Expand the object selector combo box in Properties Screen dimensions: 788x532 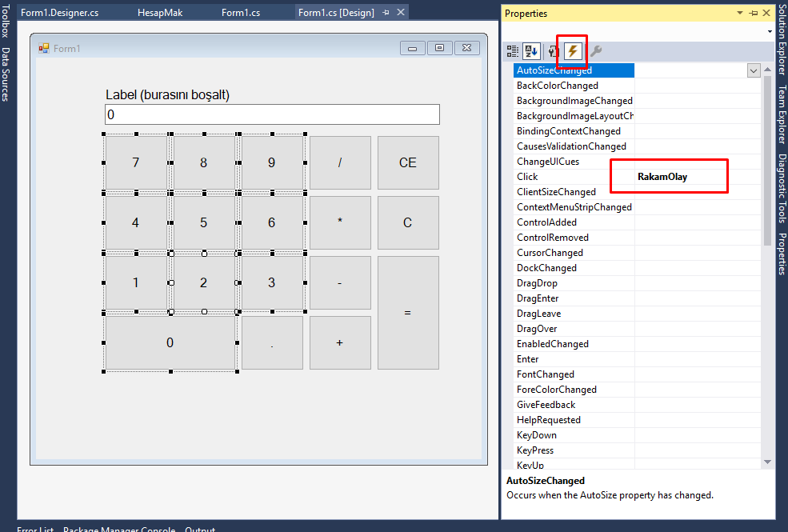(770, 32)
